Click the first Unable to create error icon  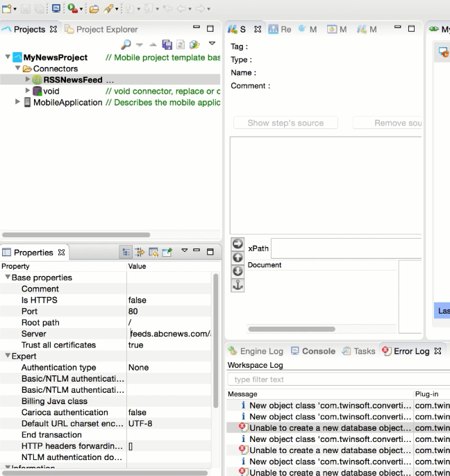[243, 427]
